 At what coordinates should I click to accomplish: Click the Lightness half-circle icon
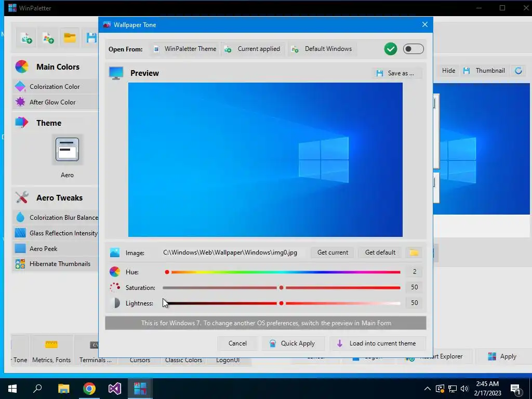click(115, 303)
